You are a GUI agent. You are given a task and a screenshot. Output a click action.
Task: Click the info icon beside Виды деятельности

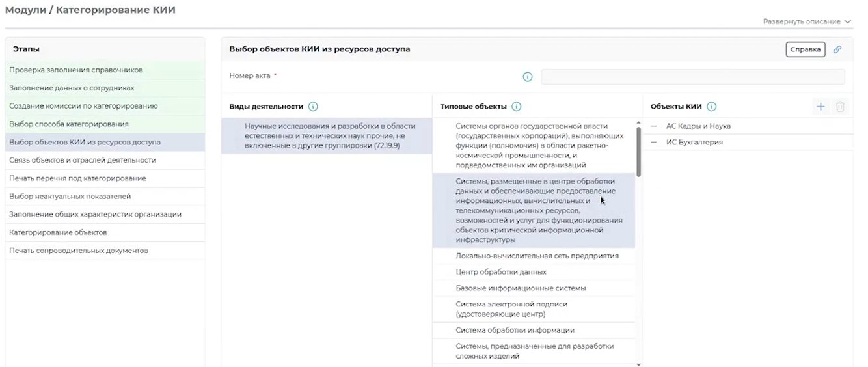point(313,107)
